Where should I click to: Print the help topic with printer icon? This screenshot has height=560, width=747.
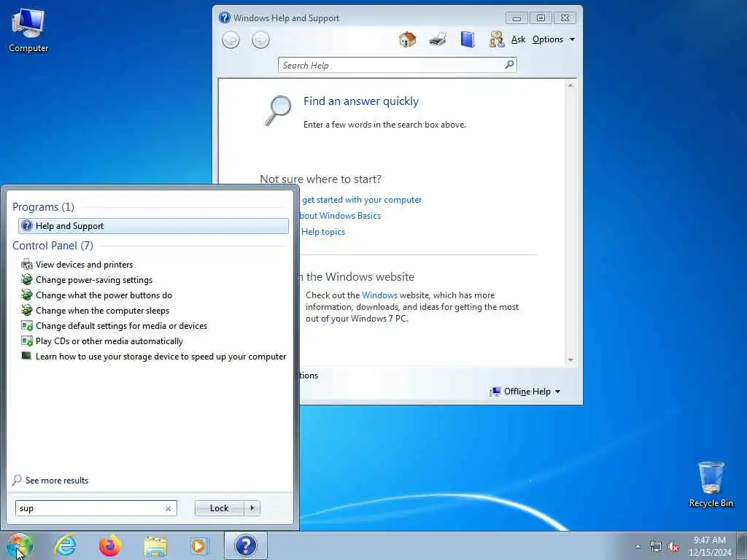(438, 39)
